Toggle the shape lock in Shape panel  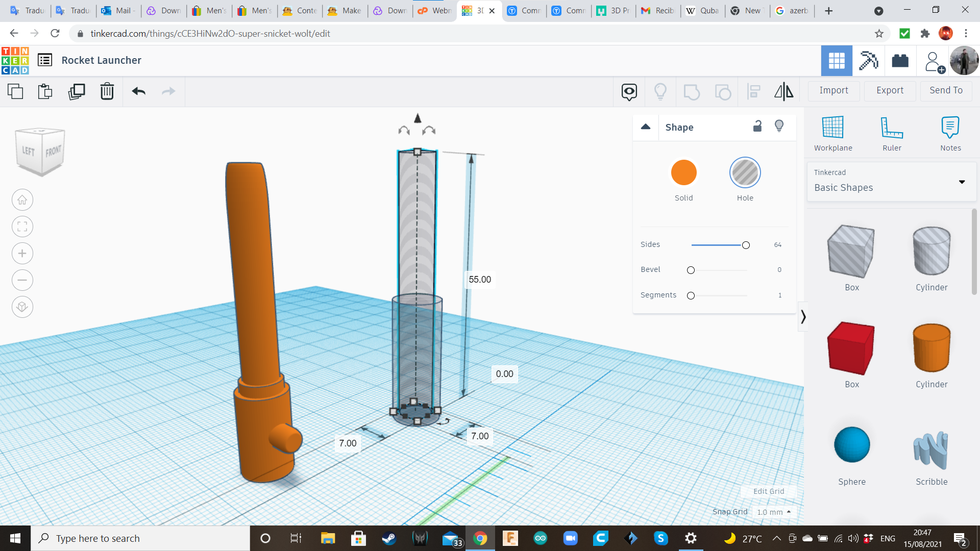coord(757,126)
